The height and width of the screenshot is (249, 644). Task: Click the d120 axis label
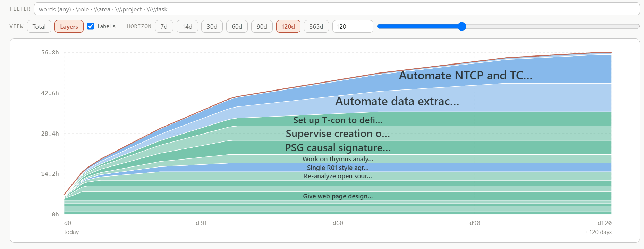604,223
